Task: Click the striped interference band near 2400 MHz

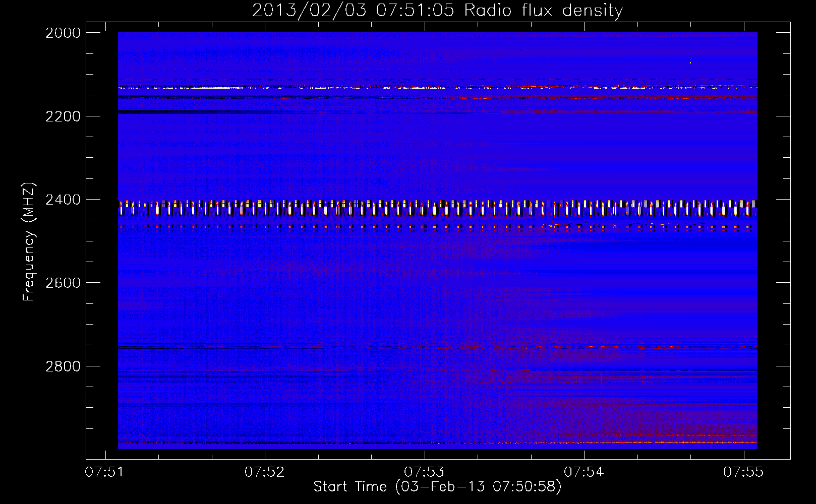Action: tap(438, 208)
